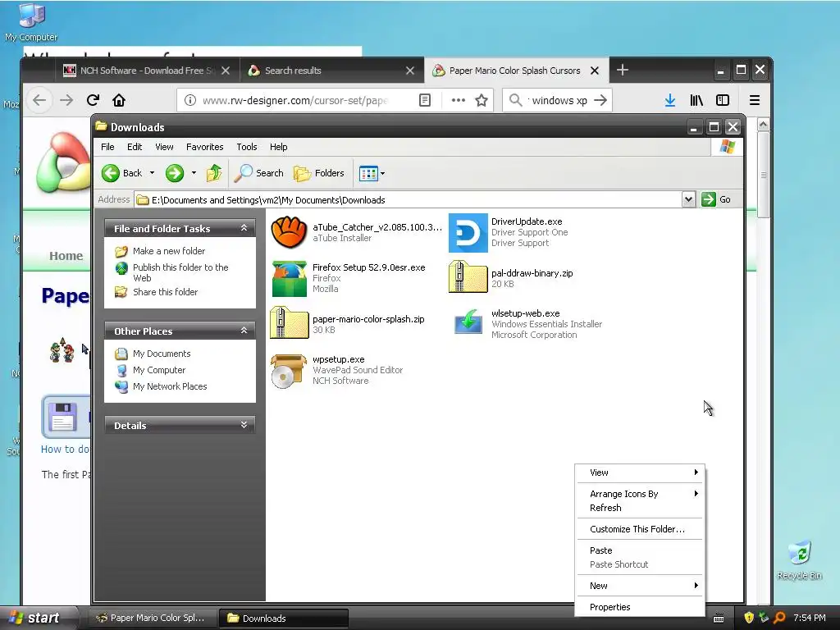The width and height of the screenshot is (840, 630).
Task: Click the Explorer Back button
Action: point(122,173)
